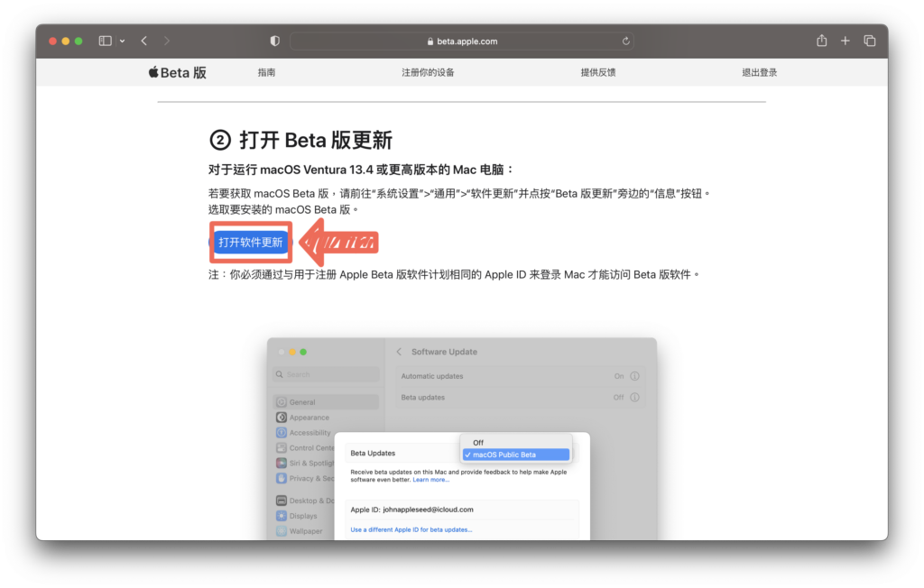Select Accessibility in the settings sidebar
This screenshot has height=588, width=924.
point(303,433)
